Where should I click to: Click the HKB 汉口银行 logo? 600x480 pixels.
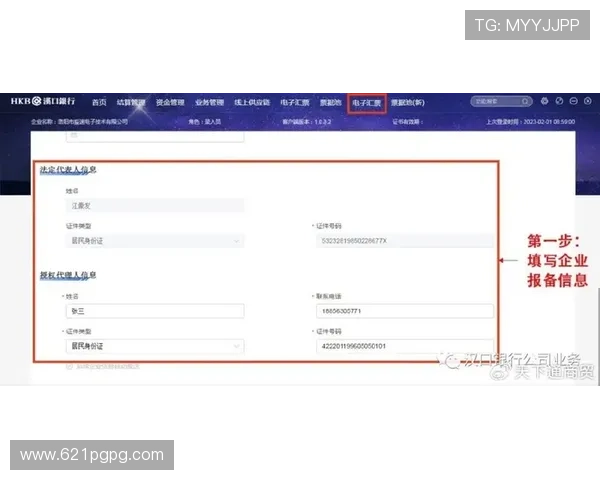click(43, 101)
